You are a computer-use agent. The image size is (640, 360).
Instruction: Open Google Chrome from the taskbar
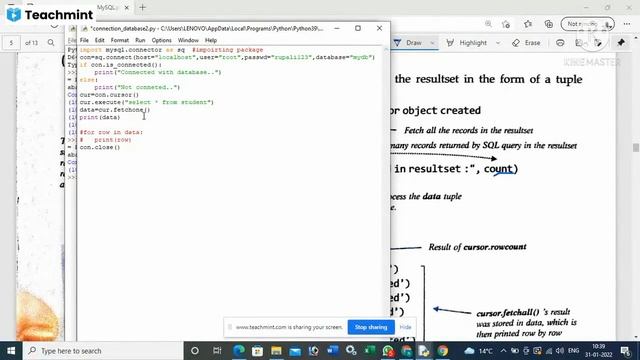click(x=443, y=351)
